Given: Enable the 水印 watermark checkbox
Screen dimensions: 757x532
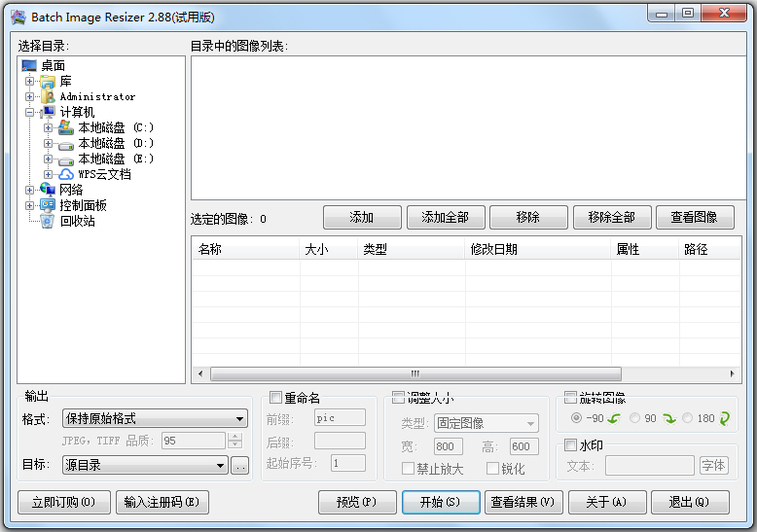Looking at the screenshot, I should (x=570, y=444).
